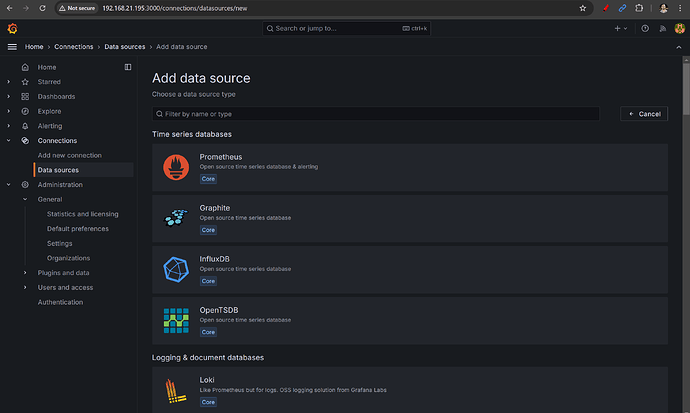
Task: Select the Graphite data source icon
Action: (x=176, y=216)
